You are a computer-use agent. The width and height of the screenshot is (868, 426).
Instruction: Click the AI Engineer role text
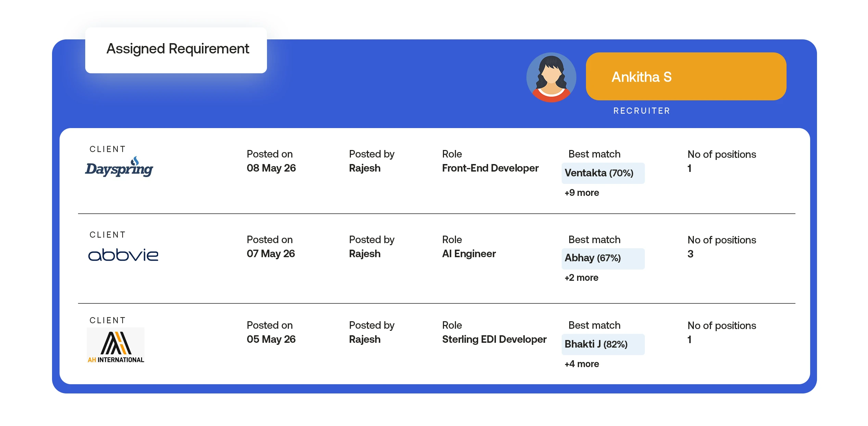tap(469, 254)
